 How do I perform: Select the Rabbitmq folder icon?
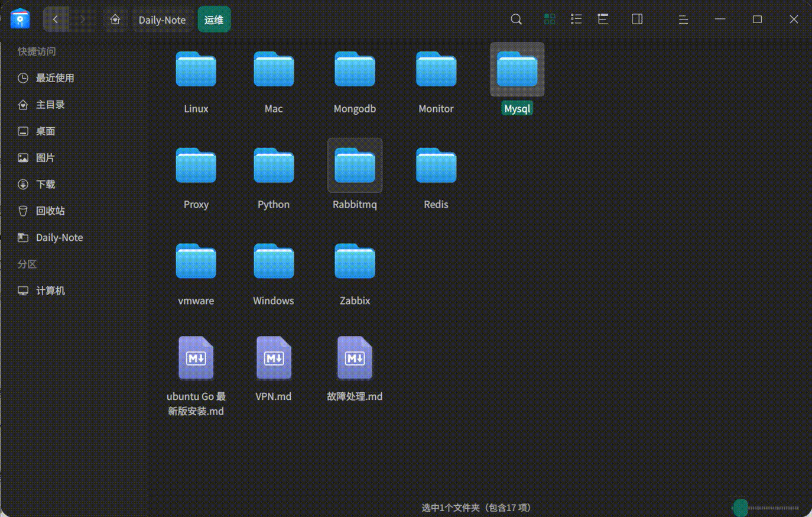pyautogui.click(x=355, y=165)
